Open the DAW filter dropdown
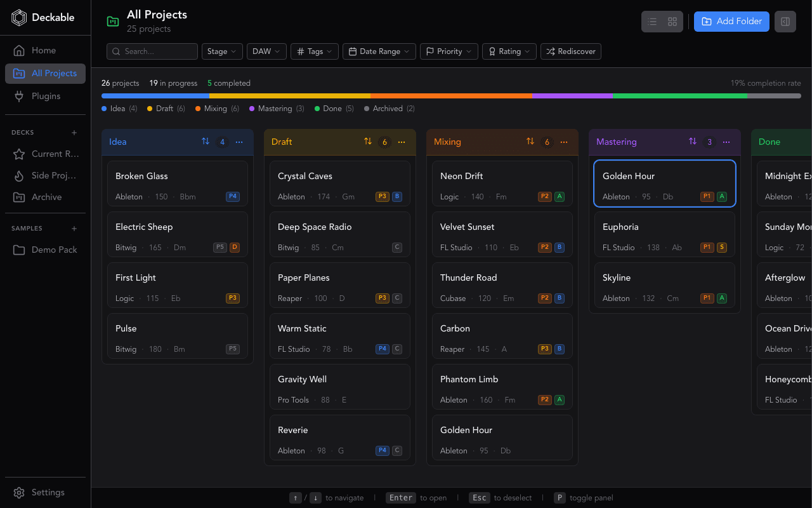The height and width of the screenshot is (508, 812). point(266,51)
